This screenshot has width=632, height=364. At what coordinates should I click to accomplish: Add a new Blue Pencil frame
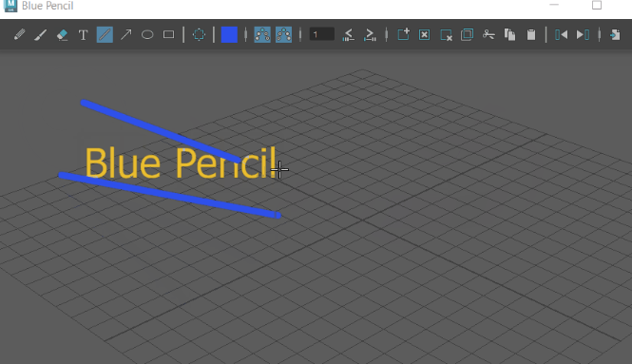pyautogui.click(x=404, y=34)
